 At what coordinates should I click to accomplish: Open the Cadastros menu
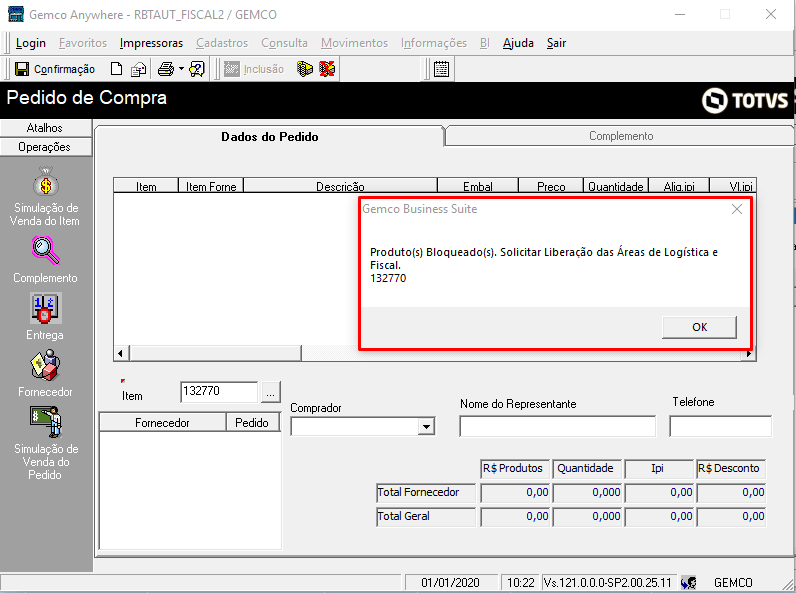(222, 43)
